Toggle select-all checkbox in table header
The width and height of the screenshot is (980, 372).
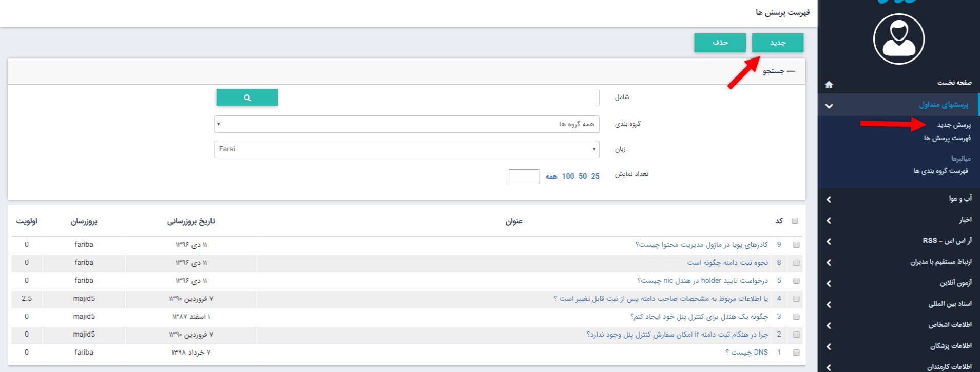click(x=795, y=221)
